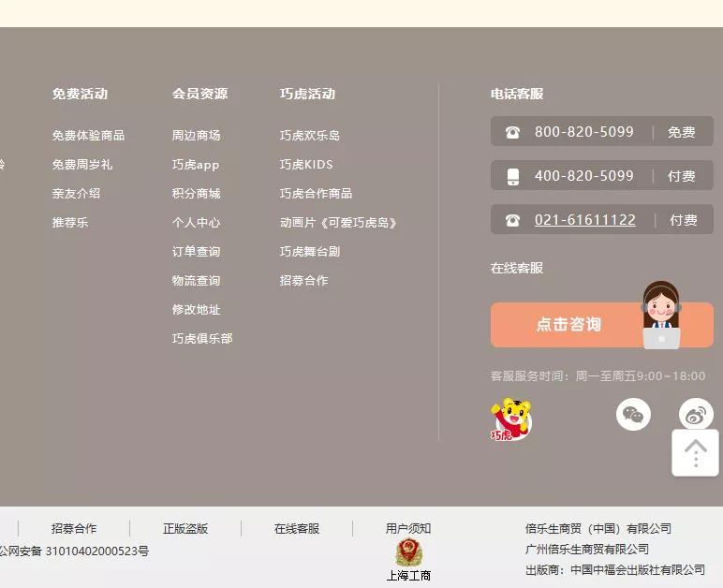Click 付费 label beside 021 number
723x588 pixels.
(x=683, y=220)
